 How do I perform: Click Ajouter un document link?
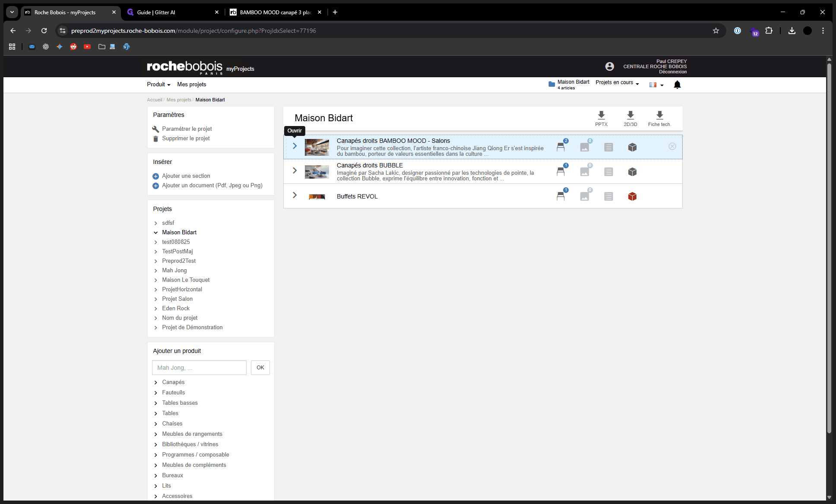click(212, 185)
